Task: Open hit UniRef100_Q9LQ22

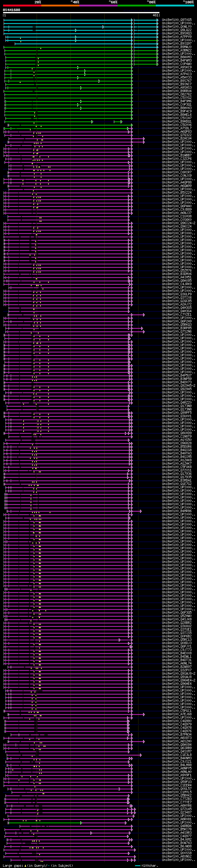Action: (177, 30)
